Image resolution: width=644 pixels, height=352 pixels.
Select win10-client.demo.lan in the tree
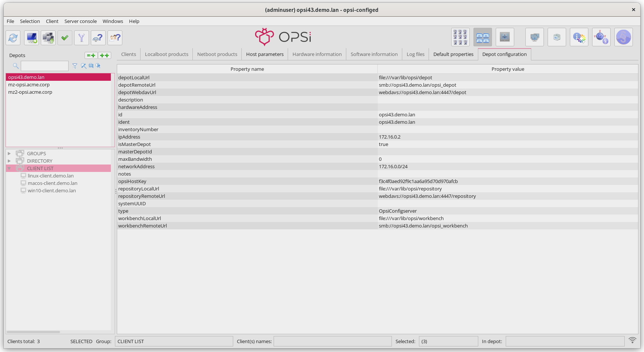(52, 190)
